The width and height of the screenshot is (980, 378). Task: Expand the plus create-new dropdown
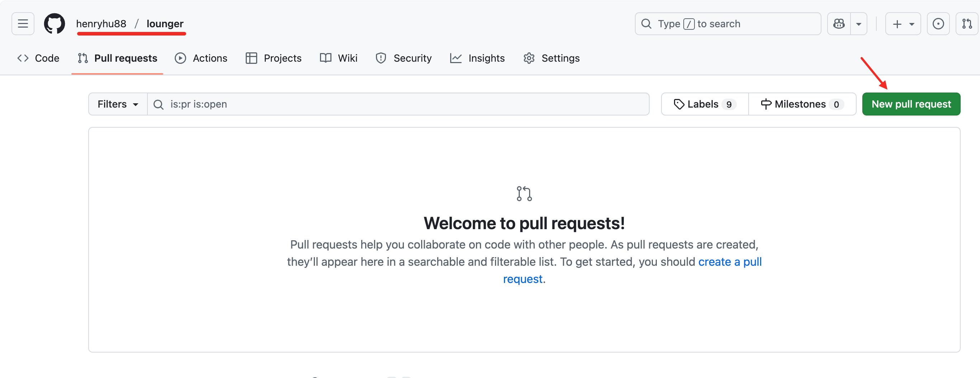(903, 24)
